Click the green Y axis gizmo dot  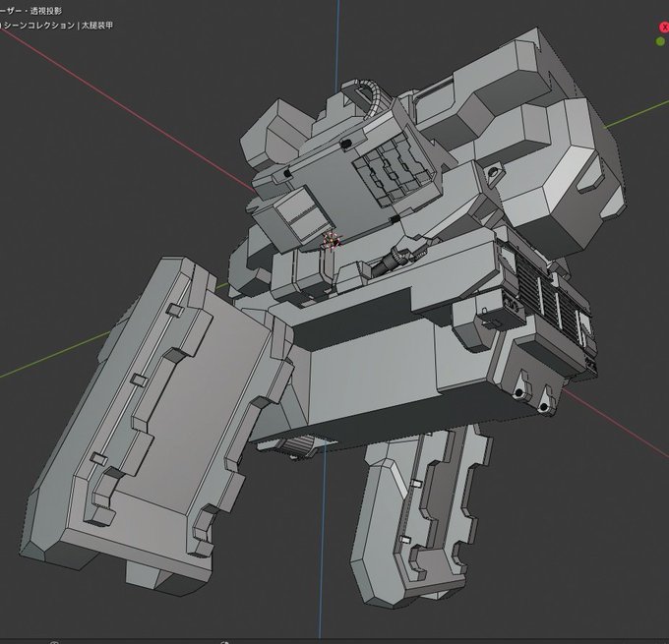660,41
